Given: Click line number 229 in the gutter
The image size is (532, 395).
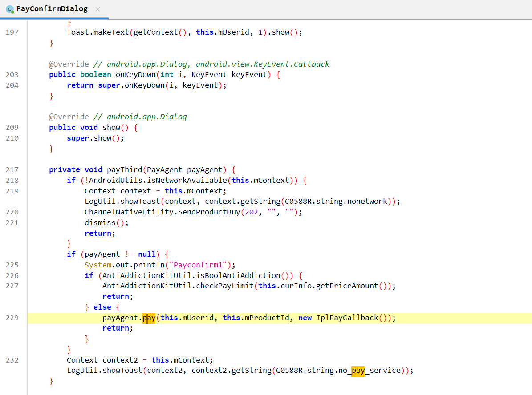Looking at the screenshot, I should tap(12, 318).
